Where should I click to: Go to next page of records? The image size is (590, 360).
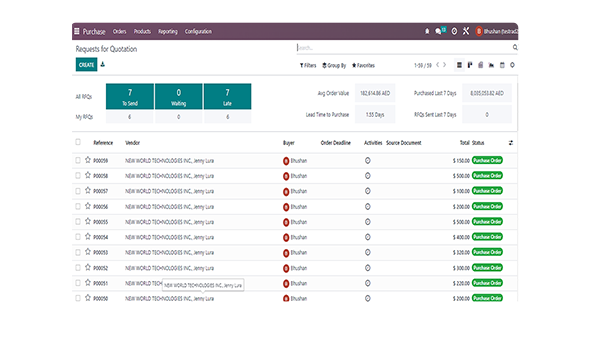click(x=444, y=65)
